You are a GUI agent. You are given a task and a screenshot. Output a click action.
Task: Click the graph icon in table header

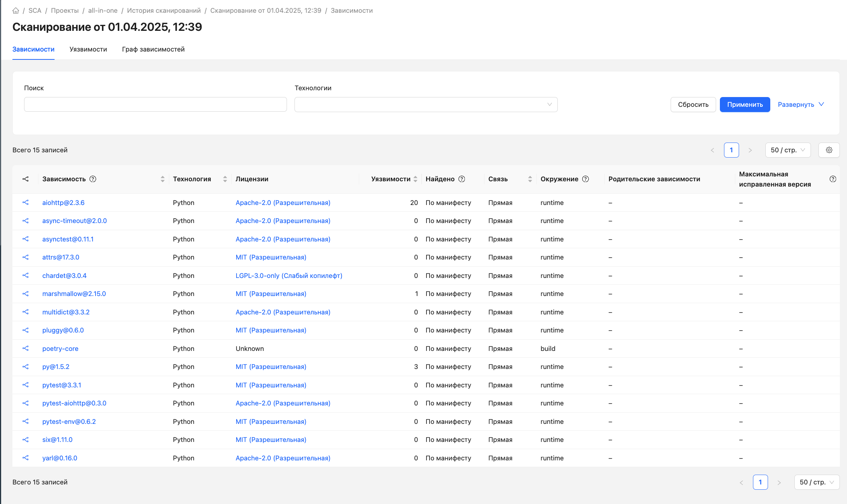(26, 179)
